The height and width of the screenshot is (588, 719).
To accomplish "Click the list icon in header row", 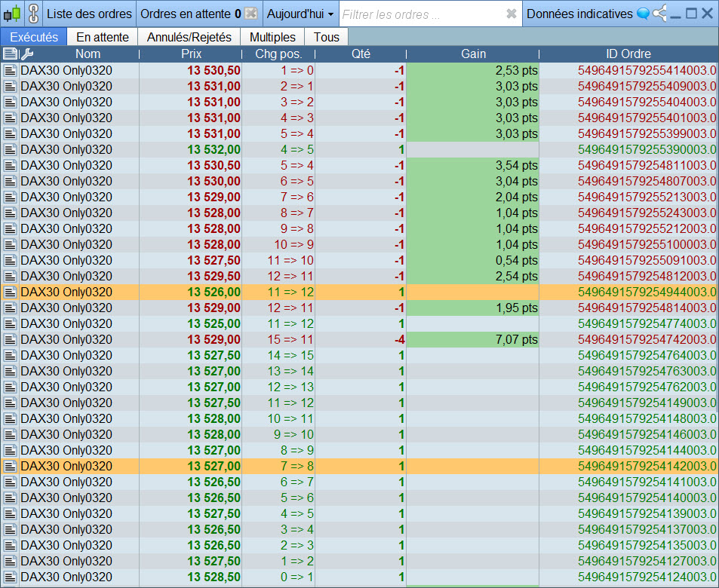I will (x=10, y=54).
